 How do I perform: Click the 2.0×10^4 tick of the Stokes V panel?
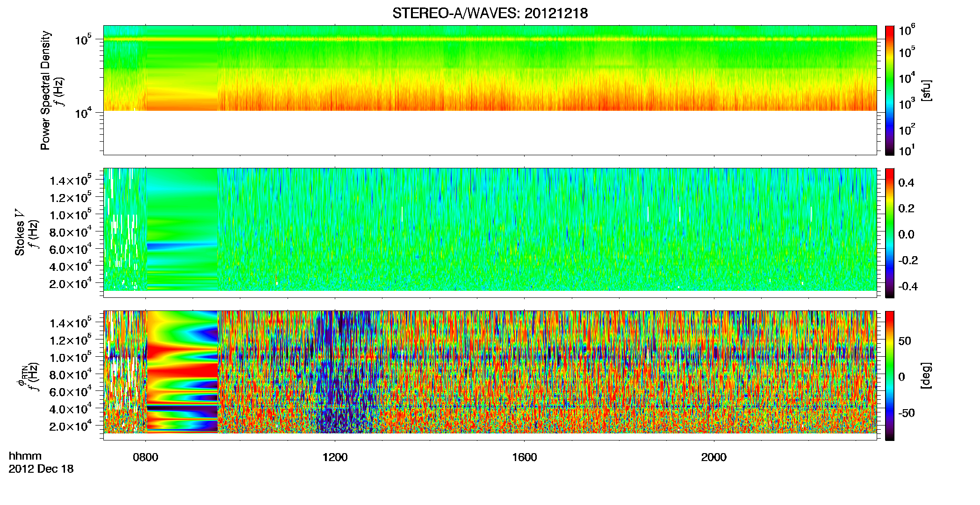(71, 283)
